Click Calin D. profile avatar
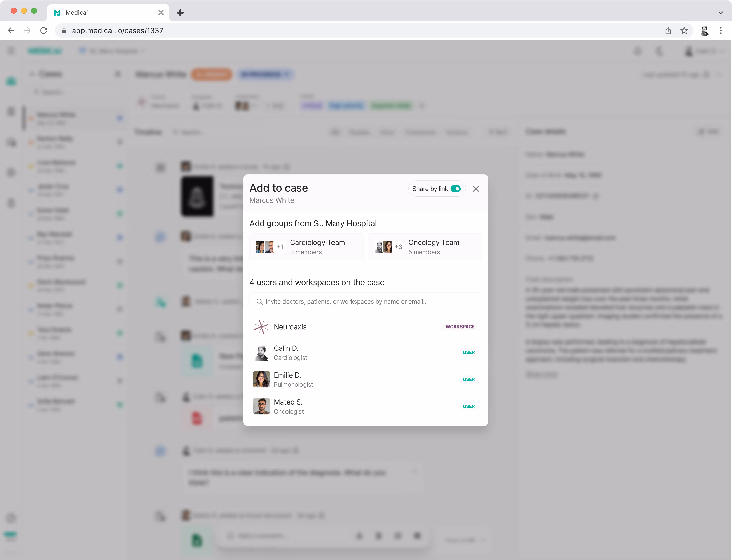Image resolution: width=732 pixels, height=560 pixels. [x=261, y=352]
